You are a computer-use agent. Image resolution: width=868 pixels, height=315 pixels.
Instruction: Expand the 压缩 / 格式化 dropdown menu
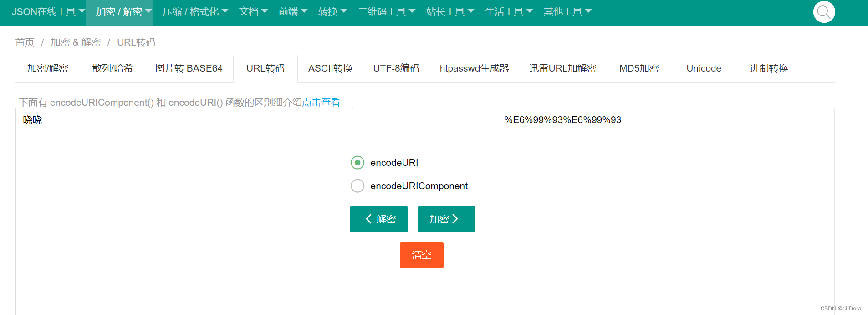pyautogui.click(x=195, y=12)
